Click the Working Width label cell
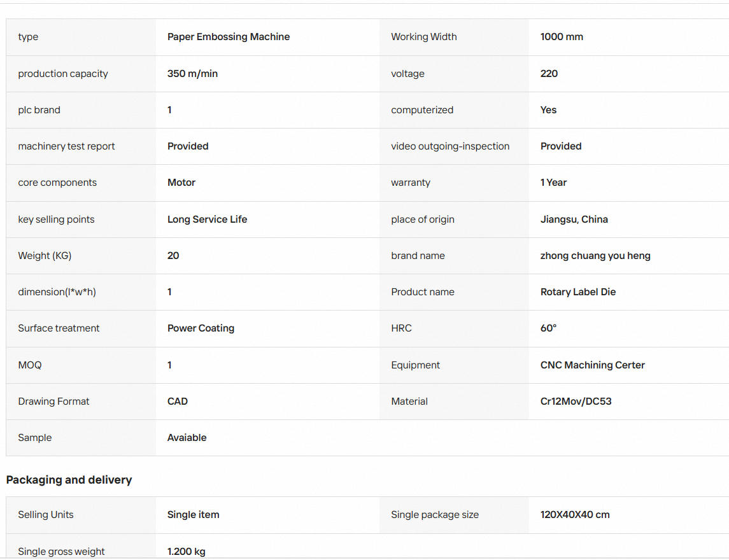The width and height of the screenshot is (729, 560). coord(454,37)
